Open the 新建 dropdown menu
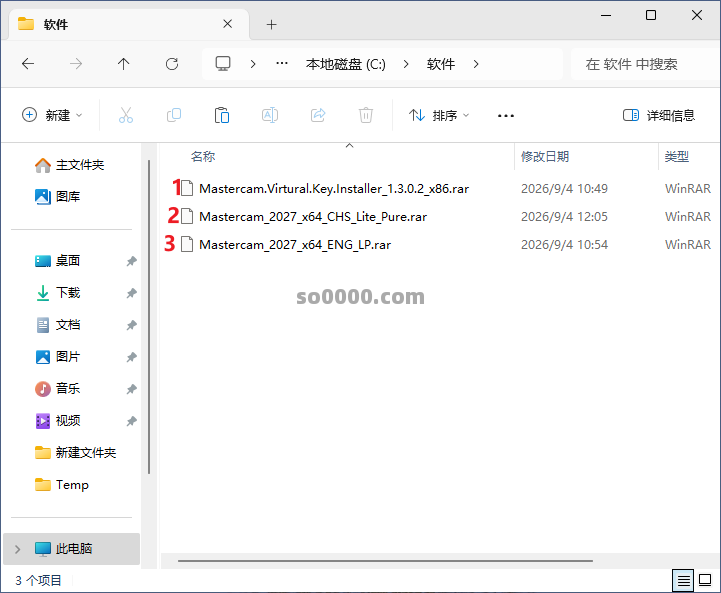 52,115
